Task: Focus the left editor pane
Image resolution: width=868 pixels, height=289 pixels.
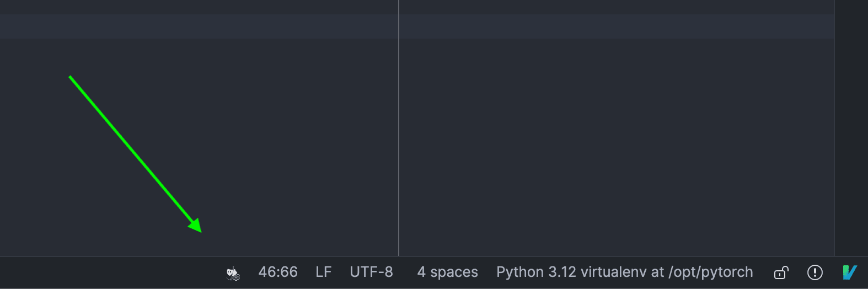Action: pos(199,143)
